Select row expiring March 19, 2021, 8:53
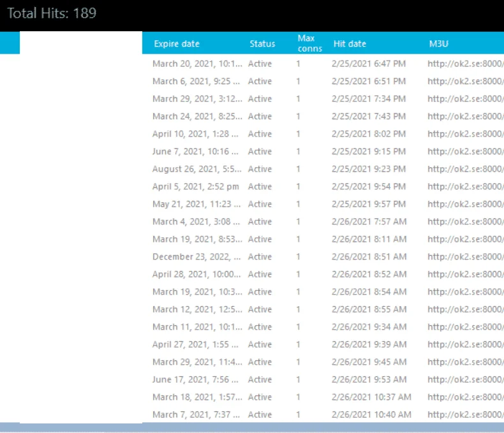Viewport: 504px width, 433px height. tap(323, 239)
